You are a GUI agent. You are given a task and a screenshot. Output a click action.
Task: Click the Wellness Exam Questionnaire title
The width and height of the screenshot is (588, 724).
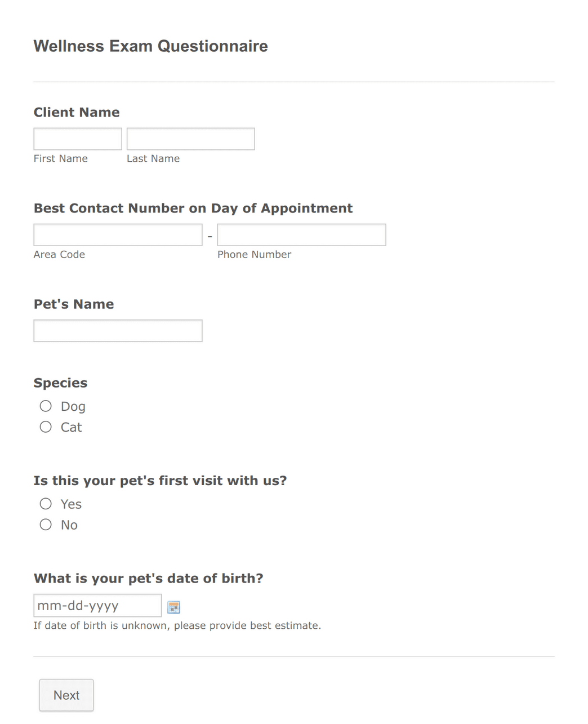(151, 46)
